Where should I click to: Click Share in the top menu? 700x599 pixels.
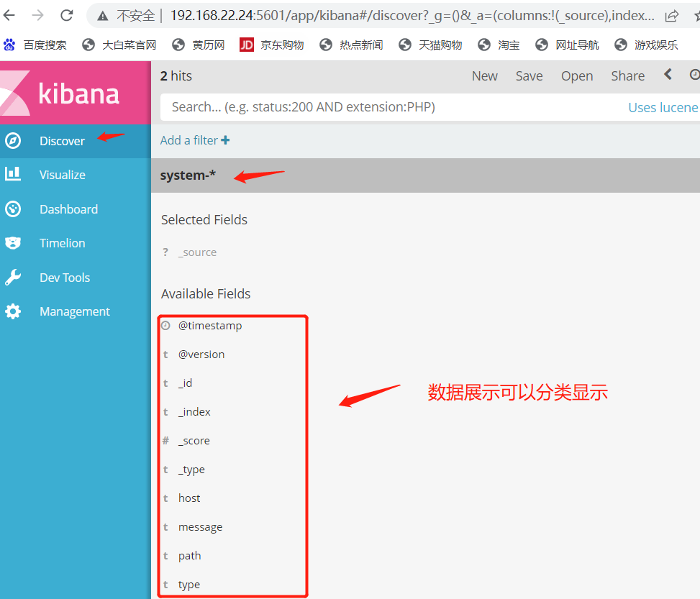tap(627, 76)
